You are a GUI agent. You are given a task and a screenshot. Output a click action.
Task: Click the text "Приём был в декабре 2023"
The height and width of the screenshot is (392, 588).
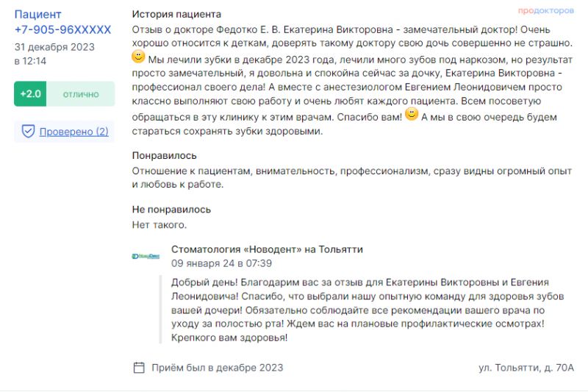(x=217, y=368)
